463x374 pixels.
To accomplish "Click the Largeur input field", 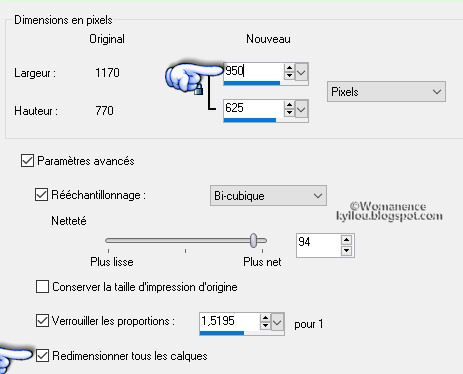I will pyautogui.click(x=253, y=72).
